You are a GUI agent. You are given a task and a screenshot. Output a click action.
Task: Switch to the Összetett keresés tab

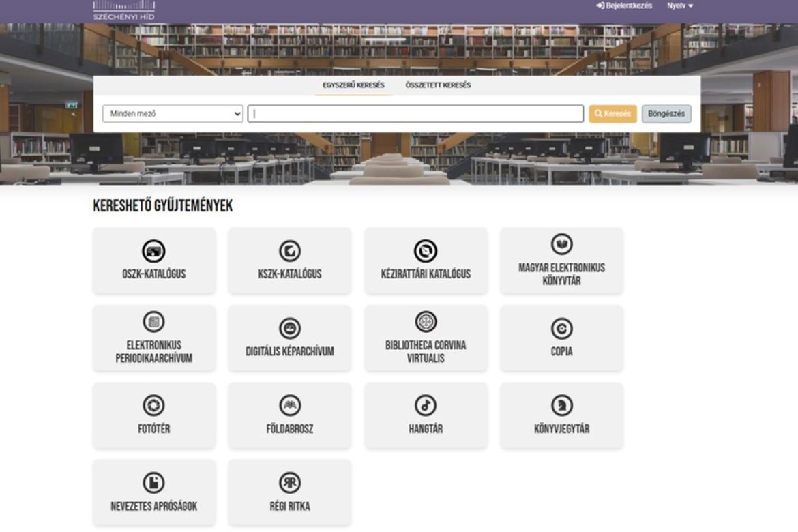[x=438, y=85]
